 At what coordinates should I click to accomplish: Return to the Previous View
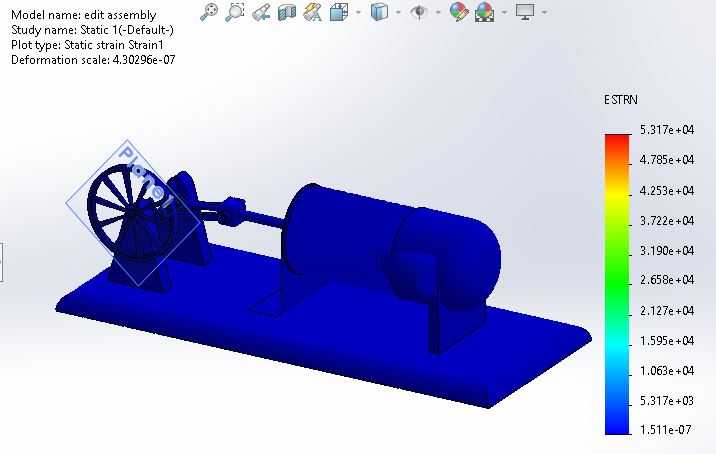[x=261, y=12]
